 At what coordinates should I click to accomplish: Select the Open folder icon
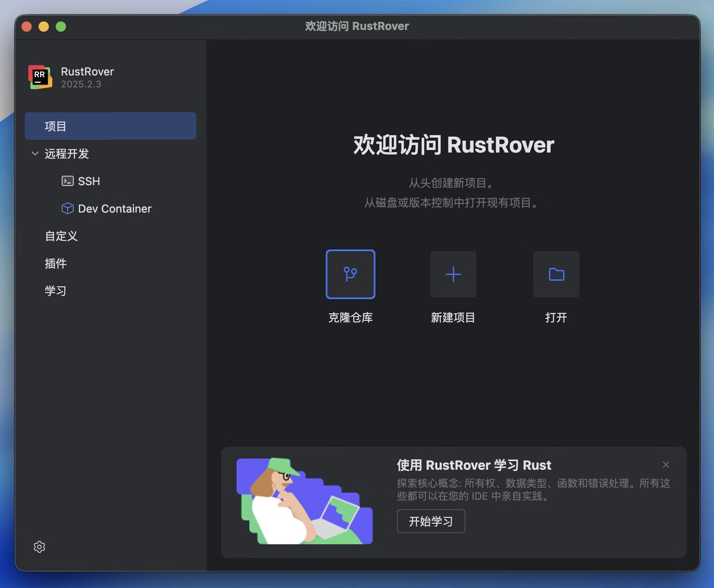point(556,274)
